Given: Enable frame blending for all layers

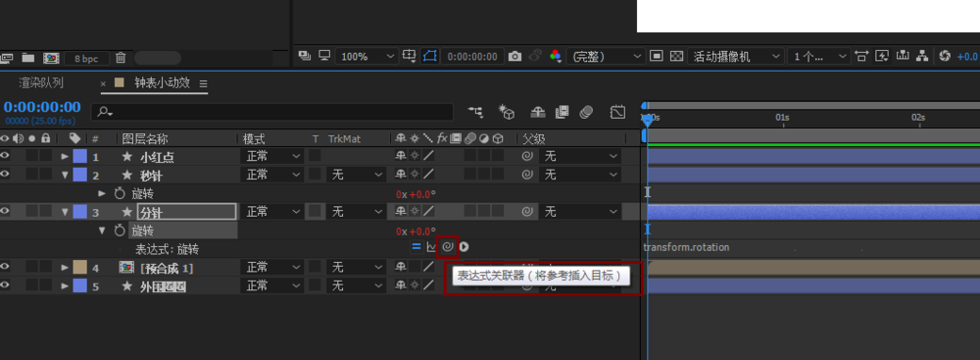Looking at the screenshot, I should [562, 112].
